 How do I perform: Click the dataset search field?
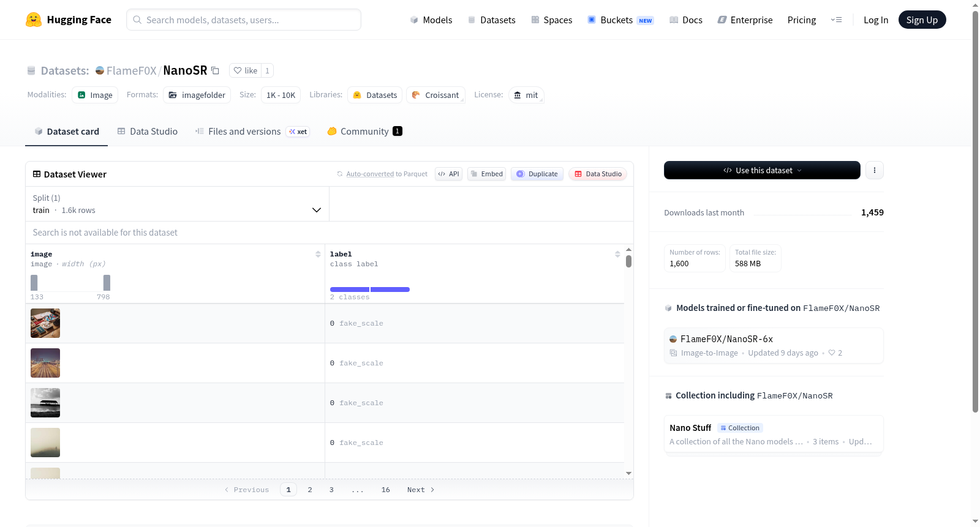330,233
